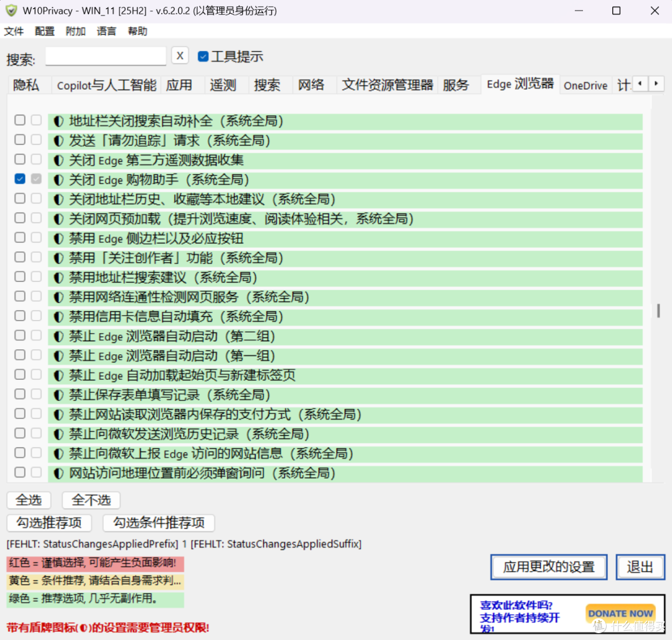672x640 pixels.
Task: Tick checkbox for 关闭网页预加载
Action: click(20, 218)
